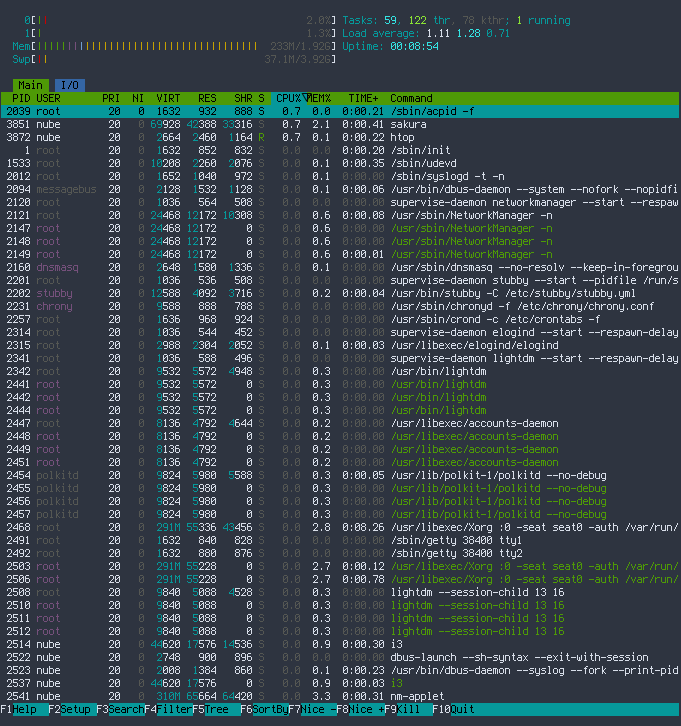Click Kill in the function bar
Image resolution: width=681 pixels, height=726 pixels.
(410, 709)
